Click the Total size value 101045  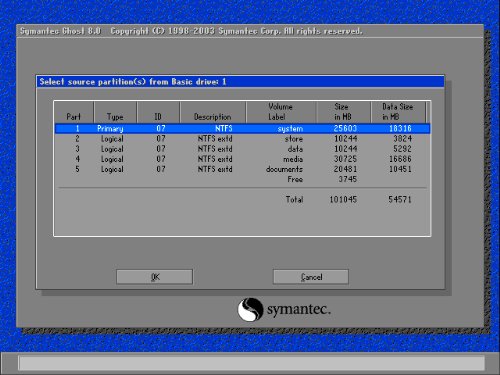click(343, 199)
